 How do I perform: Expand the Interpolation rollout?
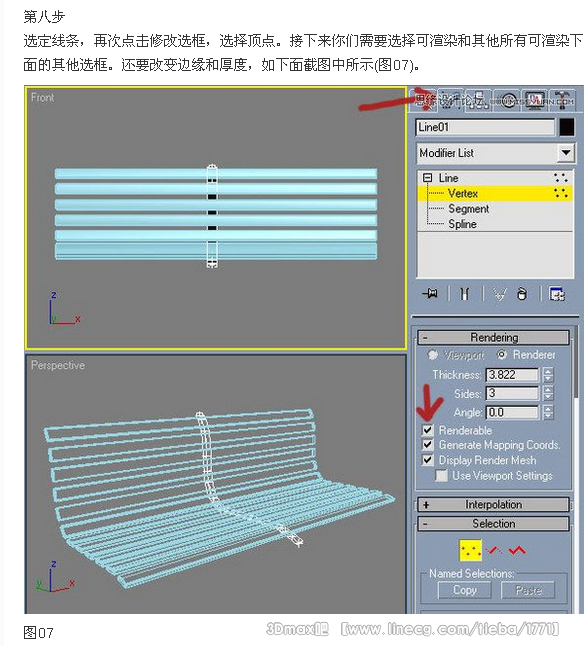[x=493, y=505]
